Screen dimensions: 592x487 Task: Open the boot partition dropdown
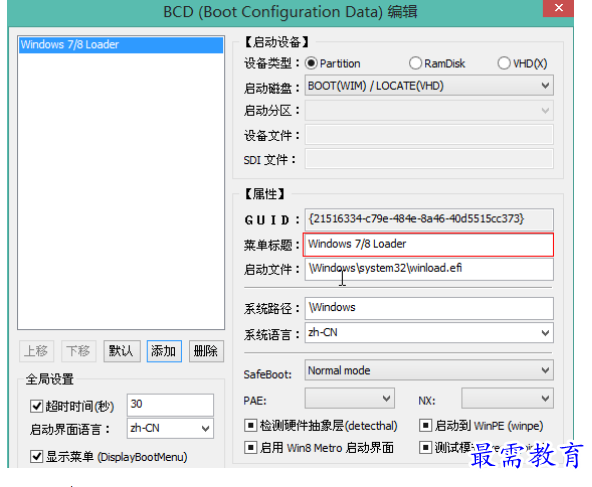(429, 111)
